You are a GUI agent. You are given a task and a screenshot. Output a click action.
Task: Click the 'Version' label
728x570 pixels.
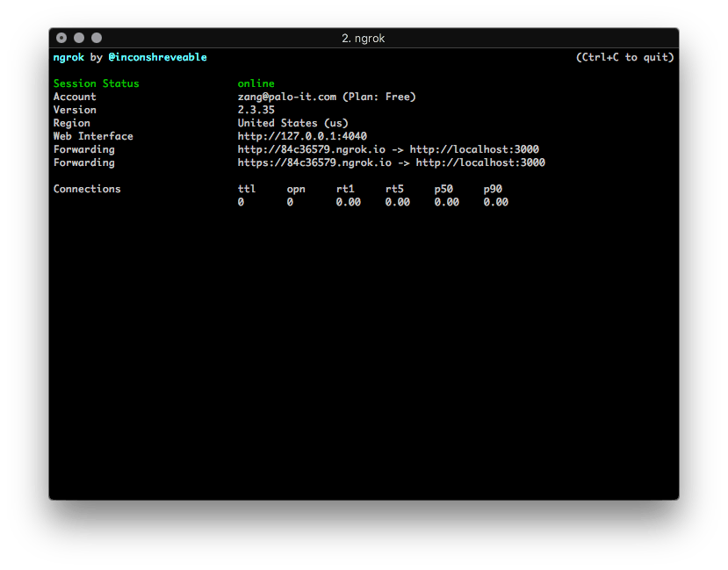[75, 110]
